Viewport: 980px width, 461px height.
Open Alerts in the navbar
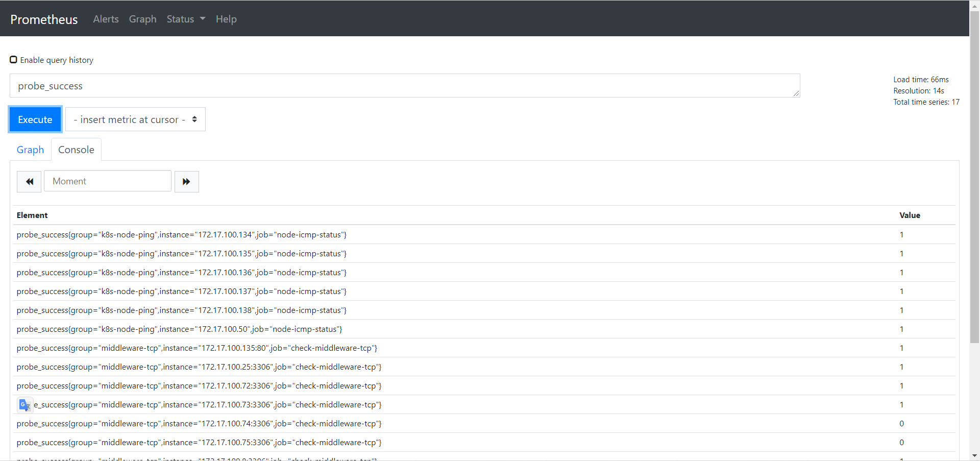coord(106,19)
